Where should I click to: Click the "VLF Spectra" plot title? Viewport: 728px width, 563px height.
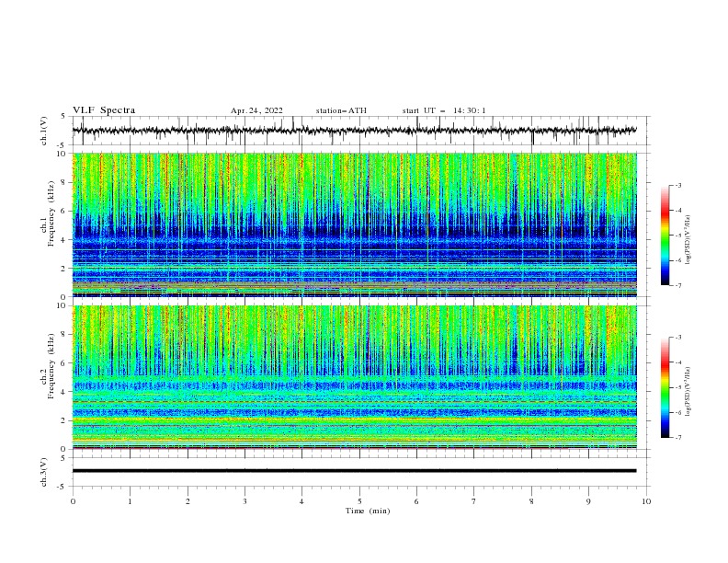[x=104, y=110]
